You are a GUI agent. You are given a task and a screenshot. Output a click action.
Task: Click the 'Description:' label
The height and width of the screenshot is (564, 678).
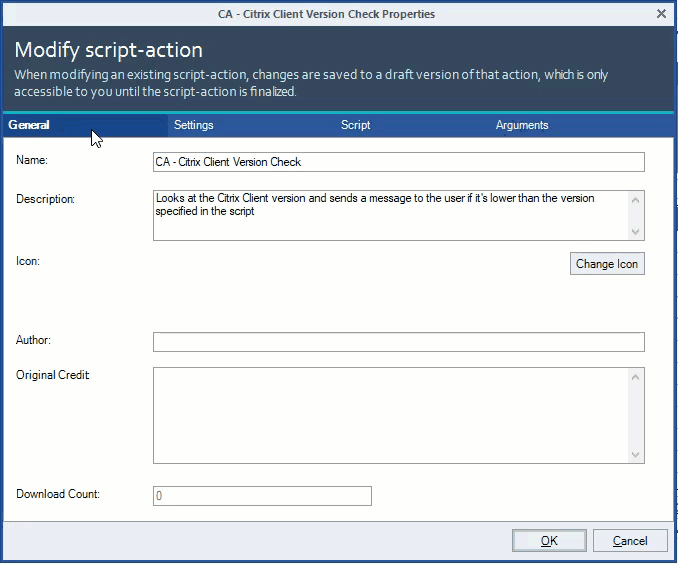45,199
